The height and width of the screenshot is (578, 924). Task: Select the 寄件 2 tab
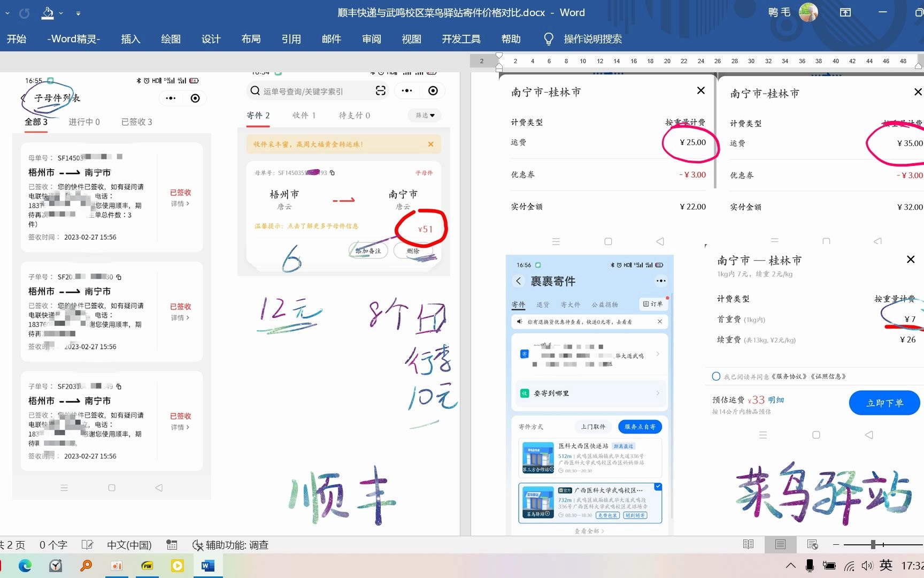pyautogui.click(x=258, y=116)
